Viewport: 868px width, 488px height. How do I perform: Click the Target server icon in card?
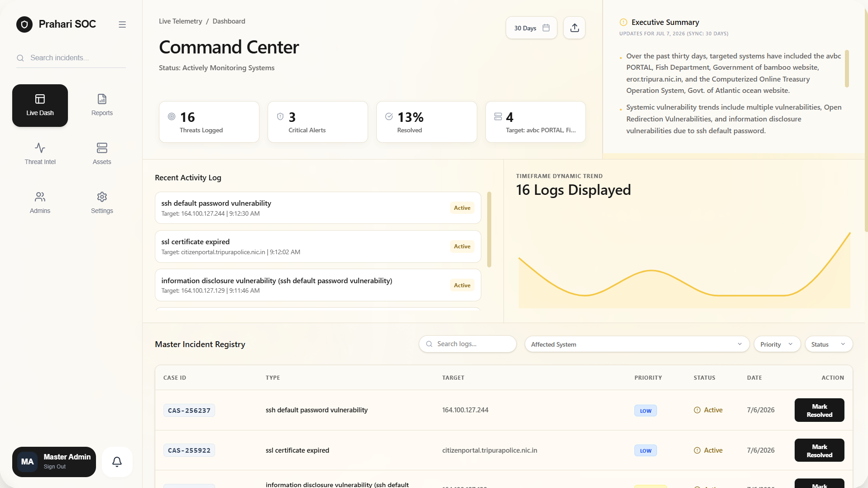(x=498, y=116)
